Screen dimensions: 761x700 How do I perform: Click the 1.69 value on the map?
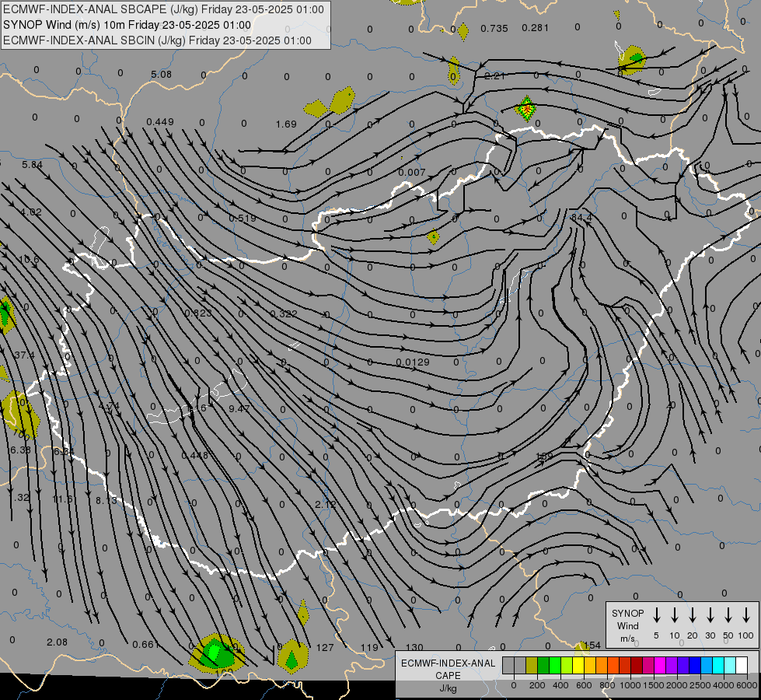(286, 124)
